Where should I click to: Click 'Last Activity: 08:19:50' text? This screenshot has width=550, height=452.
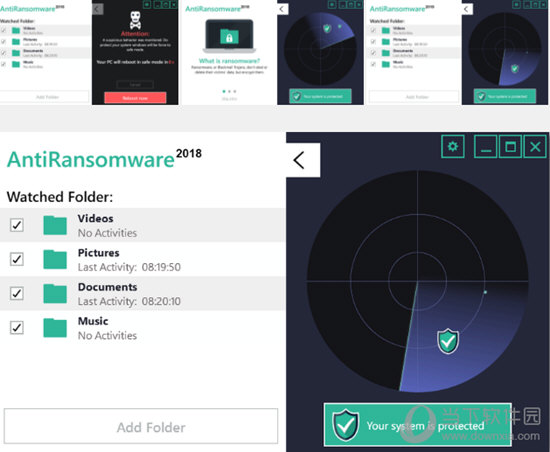[x=129, y=267]
